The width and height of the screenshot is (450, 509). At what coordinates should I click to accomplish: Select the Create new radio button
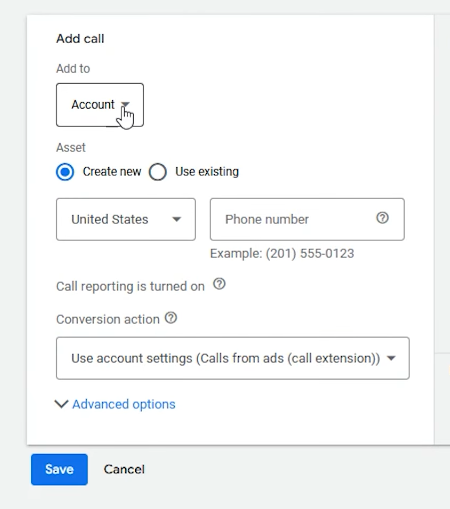[65, 172]
